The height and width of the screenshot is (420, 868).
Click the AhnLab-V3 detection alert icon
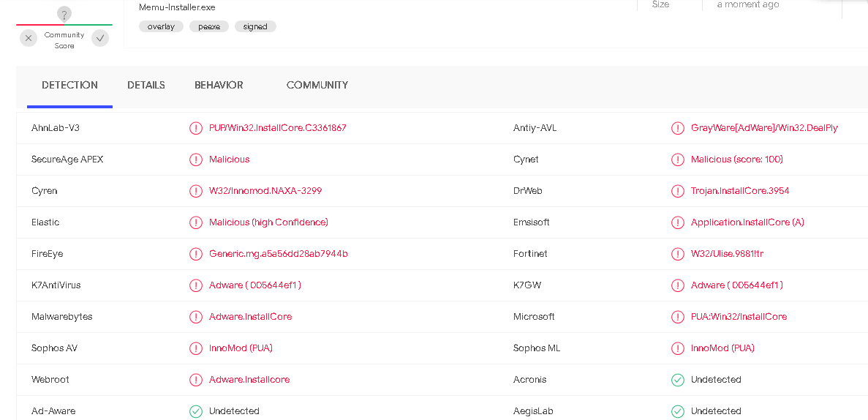(196, 128)
